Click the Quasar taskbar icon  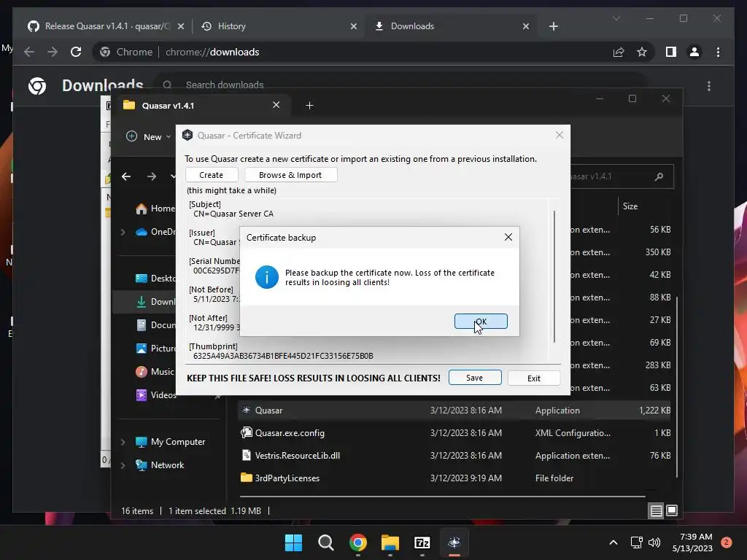point(454,542)
